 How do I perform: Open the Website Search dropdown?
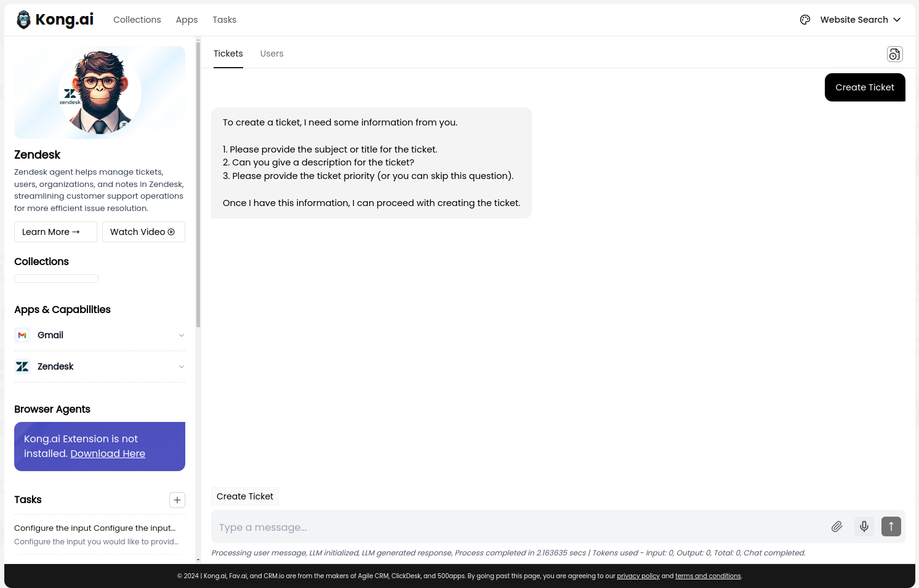coord(860,20)
